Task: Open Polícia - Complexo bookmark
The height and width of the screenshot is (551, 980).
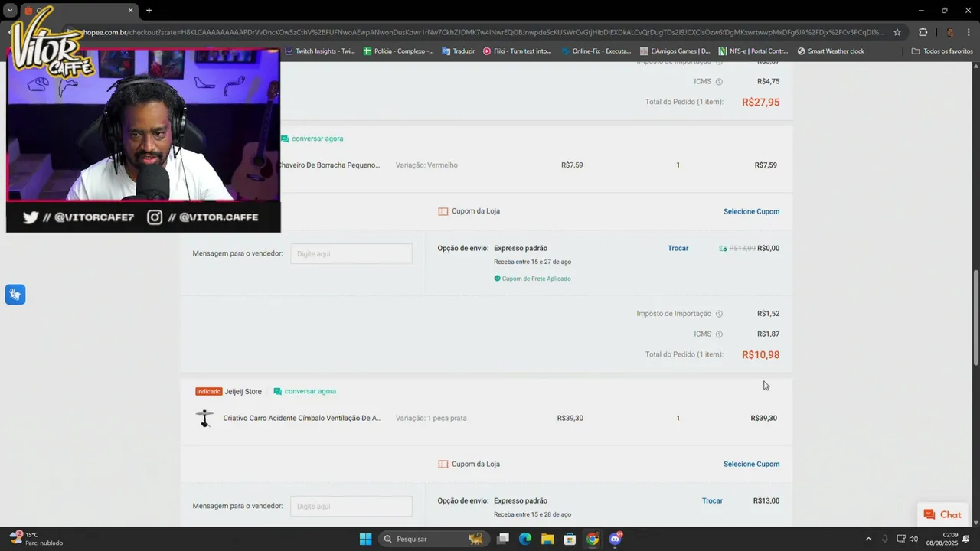Action: tap(398, 51)
